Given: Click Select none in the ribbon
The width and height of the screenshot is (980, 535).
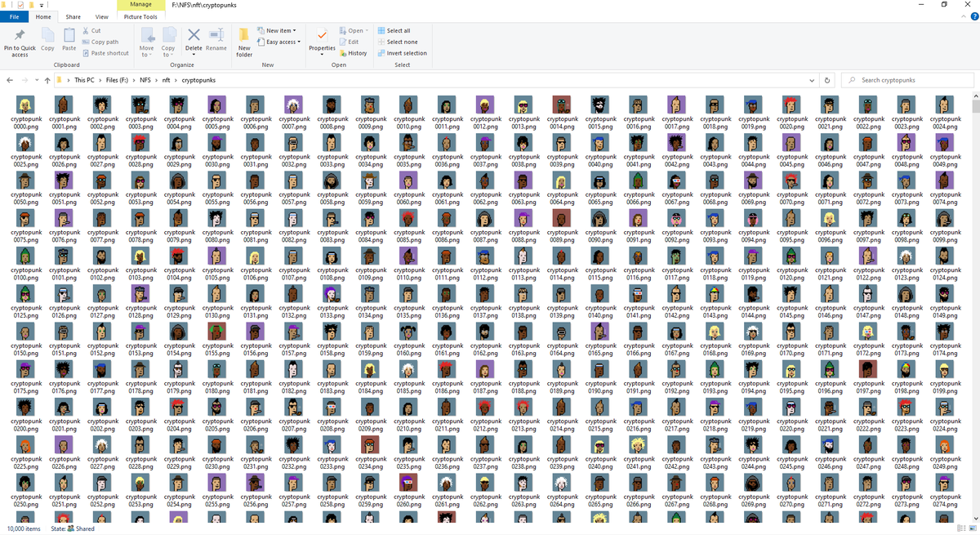Looking at the screenshot, I should 397,42.
